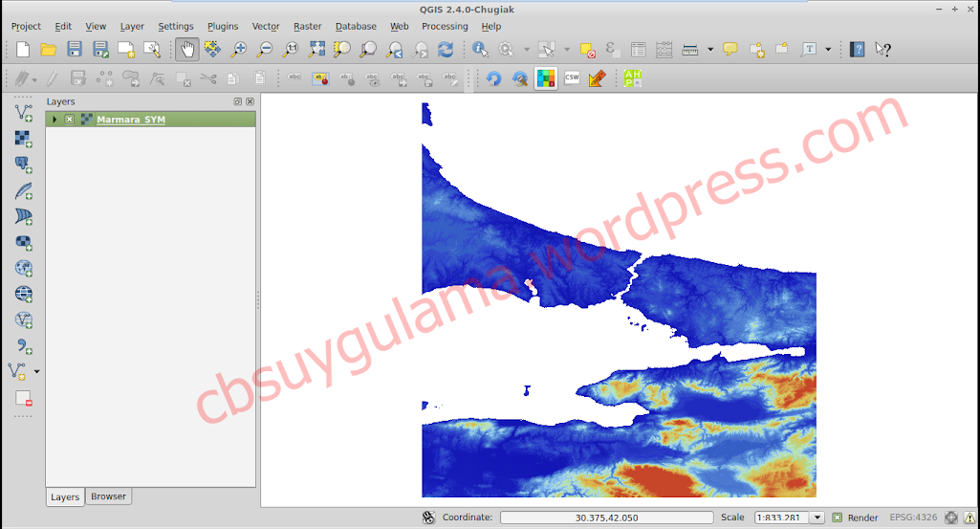Open new print composer icon
This screenshot has width=980, height=529.
coord(125,50)
